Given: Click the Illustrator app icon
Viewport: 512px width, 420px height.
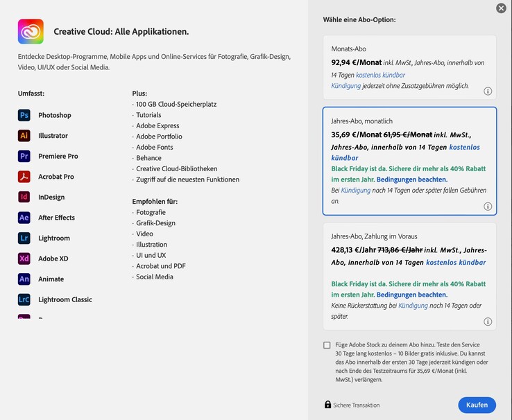Looking at the screenshot, I should point(24,136).
